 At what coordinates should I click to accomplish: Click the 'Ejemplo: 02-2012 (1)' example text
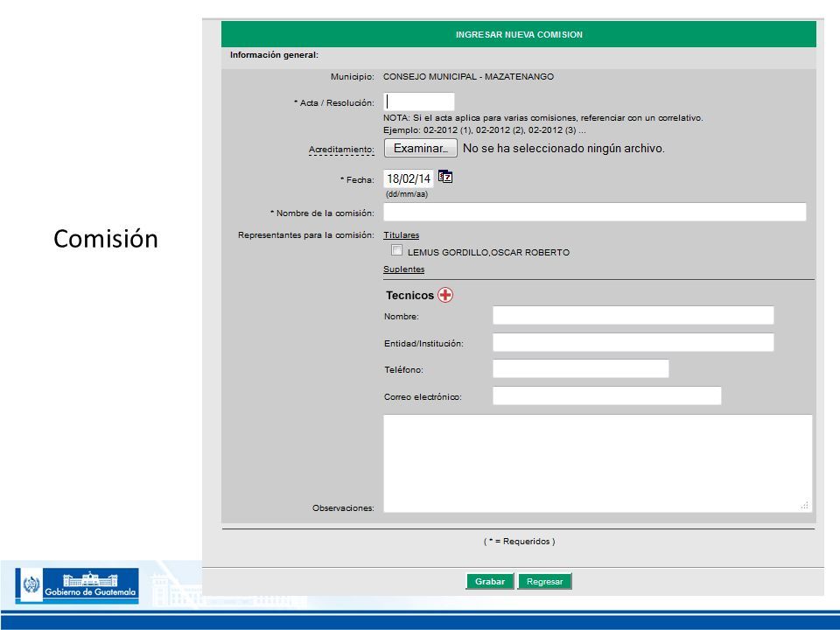484,130
